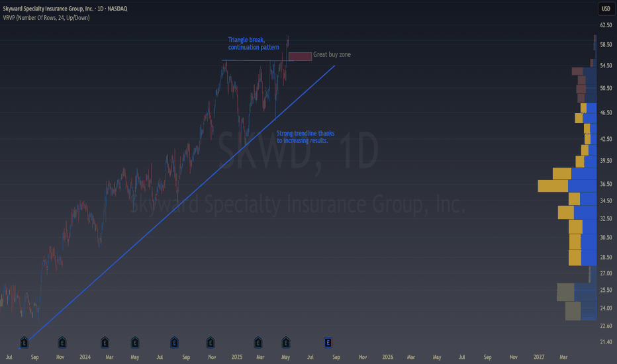Click the 50.50 price axis label

click(606, 88)
